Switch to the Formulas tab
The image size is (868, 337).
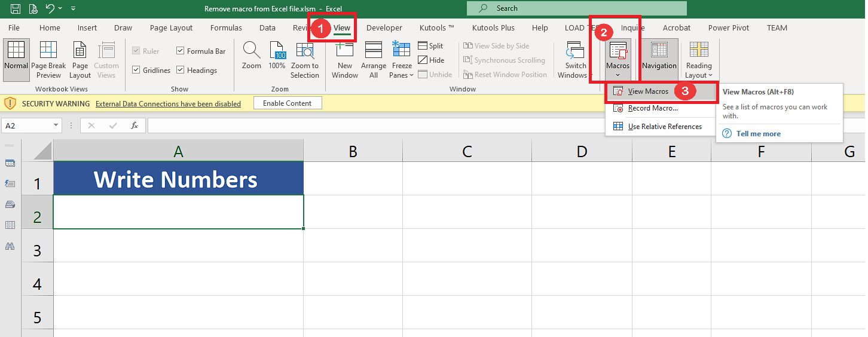(x=226, y=28)
